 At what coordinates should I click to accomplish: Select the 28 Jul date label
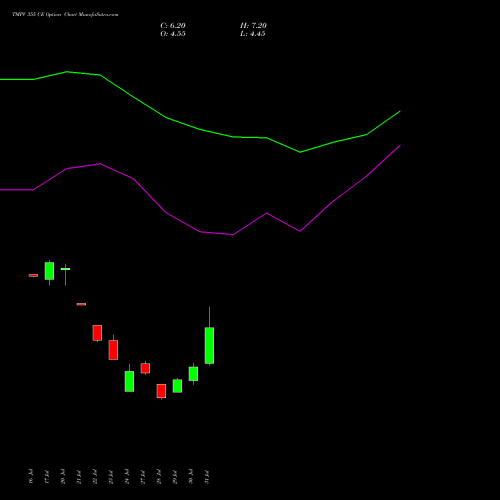[159, 476]
